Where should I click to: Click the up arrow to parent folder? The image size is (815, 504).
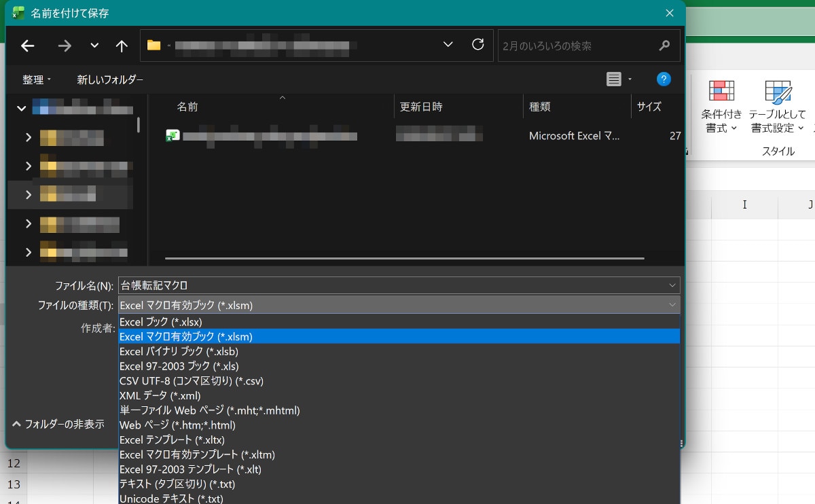[122, 46]
